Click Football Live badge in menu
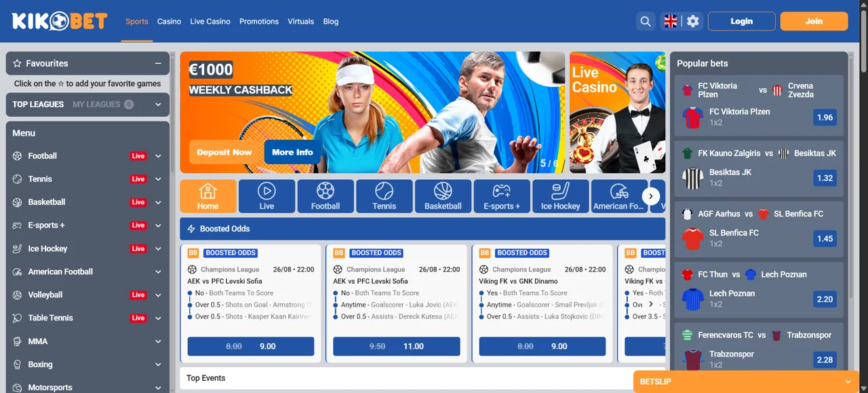Screen dimensions: 868x393 point(138,156)
